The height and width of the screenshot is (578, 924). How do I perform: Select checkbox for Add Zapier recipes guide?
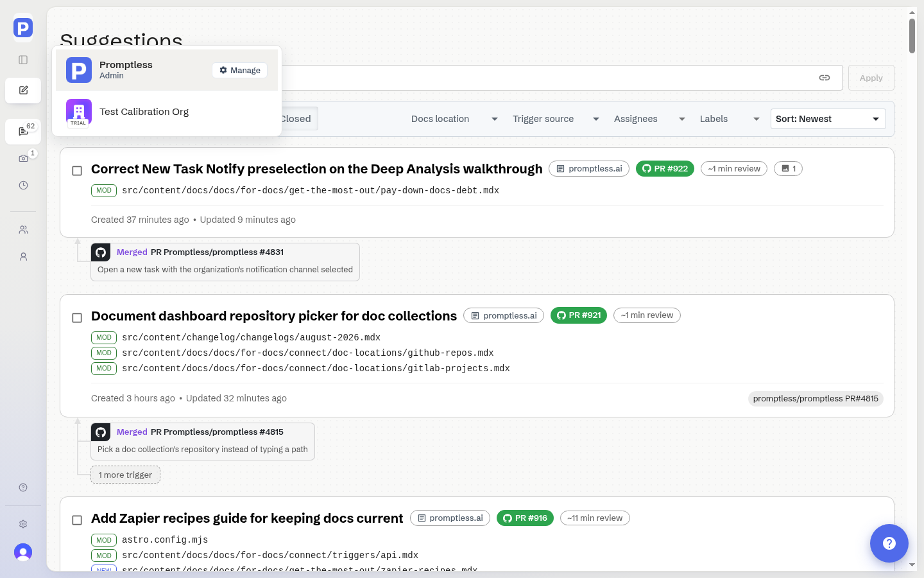pos(77,520)
